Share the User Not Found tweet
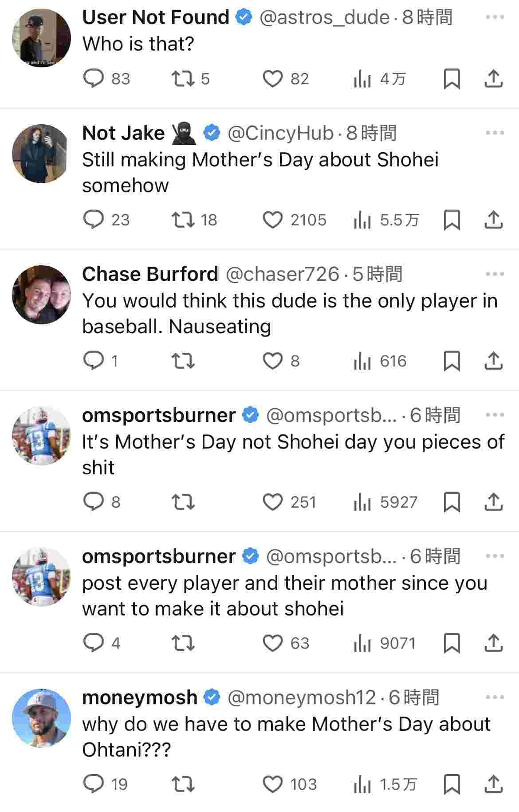 493,79
